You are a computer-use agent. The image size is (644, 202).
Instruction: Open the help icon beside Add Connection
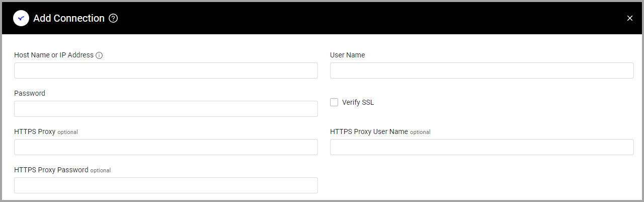click(113, 18)
